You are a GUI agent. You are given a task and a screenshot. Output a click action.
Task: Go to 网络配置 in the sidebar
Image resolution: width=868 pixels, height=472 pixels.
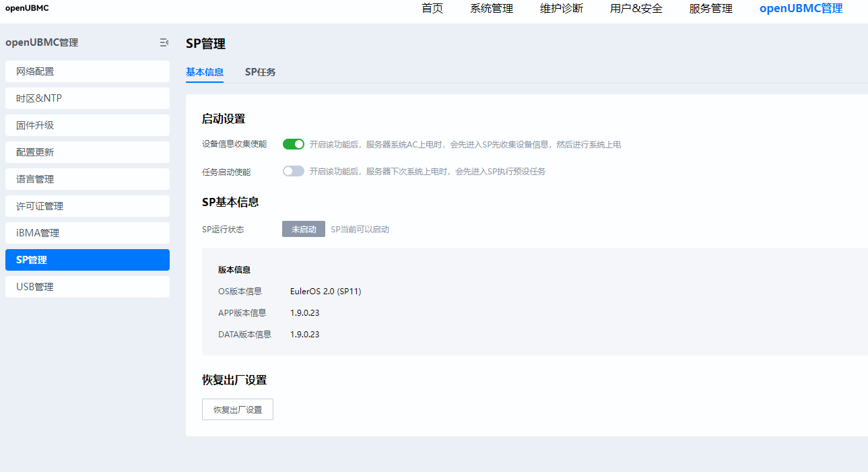click(x=88, y=71)
